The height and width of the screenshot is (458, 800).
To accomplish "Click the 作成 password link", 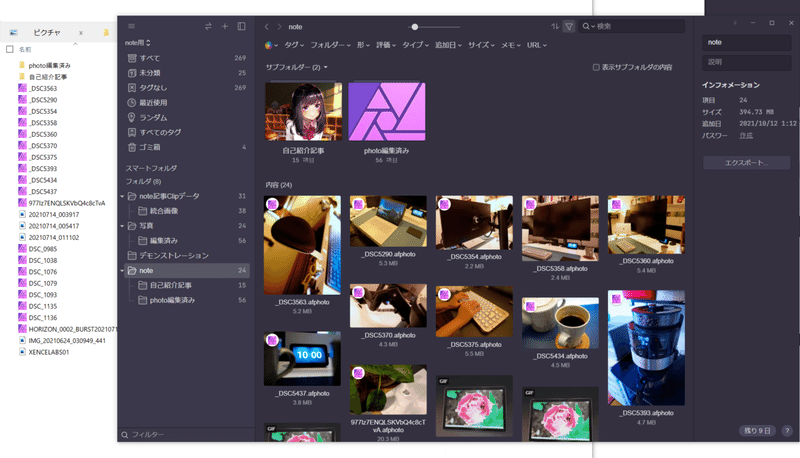I will 746,136.
